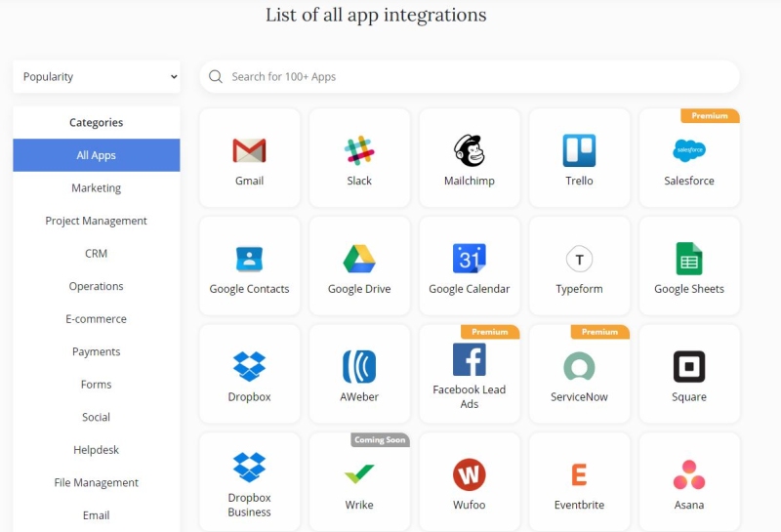Open the Gmail integration icon
The image size is (781, 532).
[x=250, y=150]
